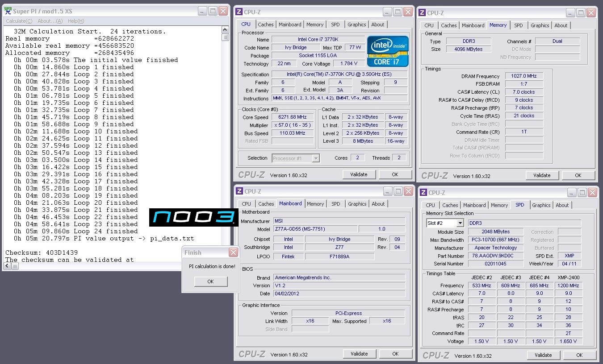
Task: Click the Intel Core i7 logo badge
Action: (x=388, y=52)
